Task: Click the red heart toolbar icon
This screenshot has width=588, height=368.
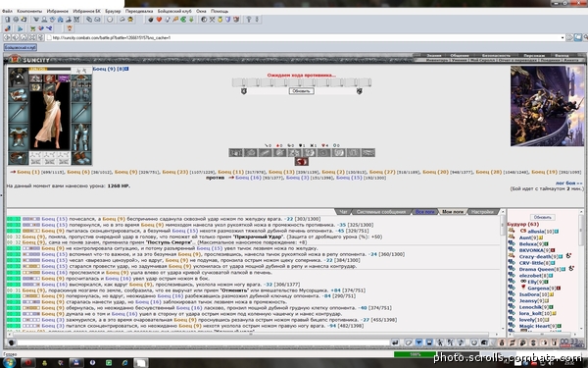Action: point(159,20)
